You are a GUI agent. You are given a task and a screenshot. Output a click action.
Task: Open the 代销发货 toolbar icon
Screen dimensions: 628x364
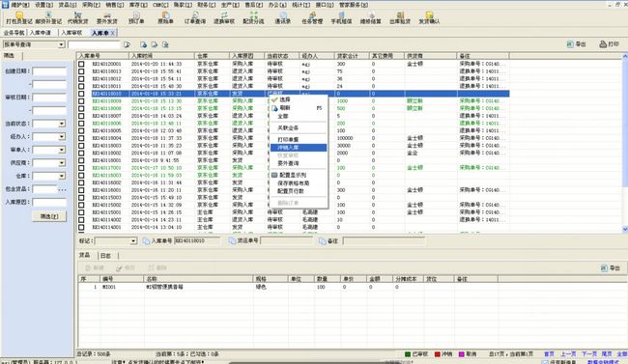(77, 18)
